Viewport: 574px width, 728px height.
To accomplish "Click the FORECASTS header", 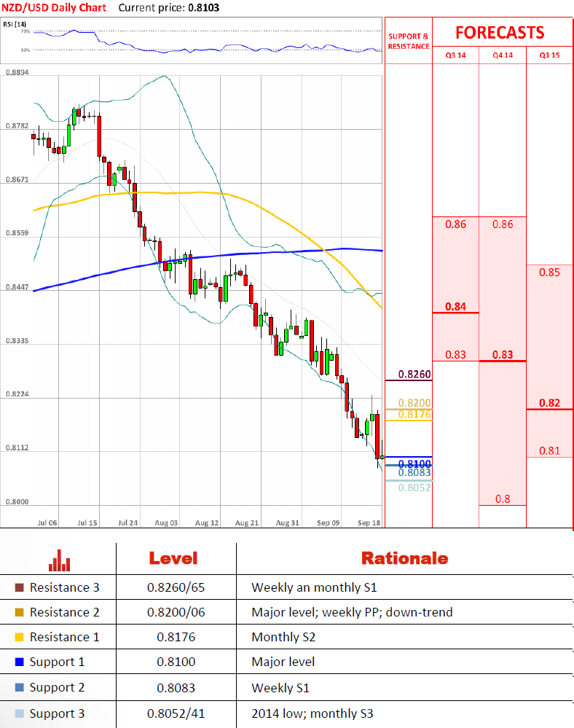I will [x=500, y=33].
